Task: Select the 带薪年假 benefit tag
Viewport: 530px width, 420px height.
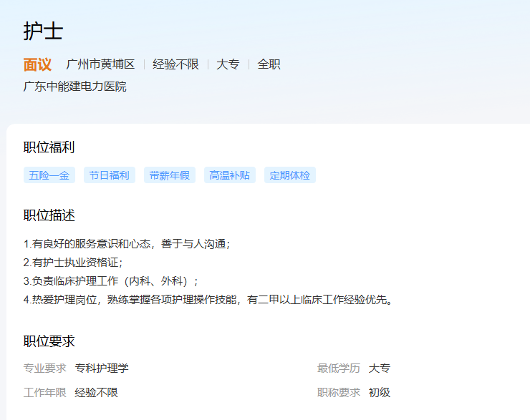Action: tap(170, 175)
